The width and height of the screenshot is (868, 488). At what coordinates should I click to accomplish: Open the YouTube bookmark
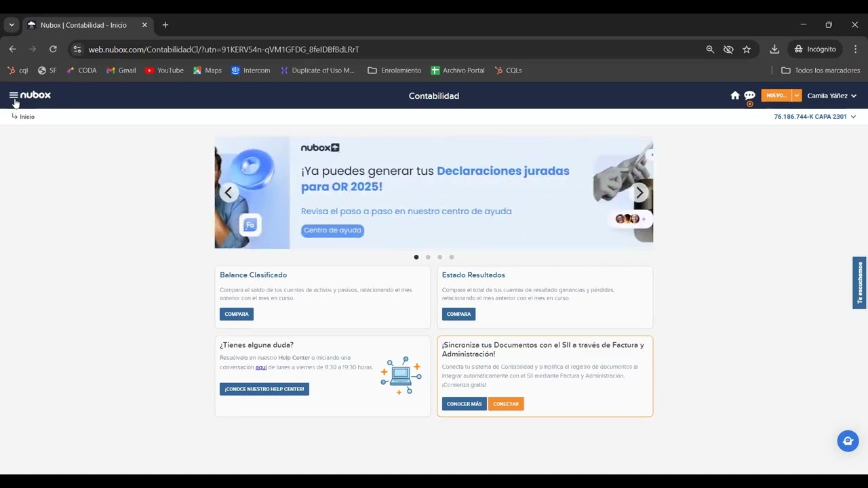coord(164,70)
